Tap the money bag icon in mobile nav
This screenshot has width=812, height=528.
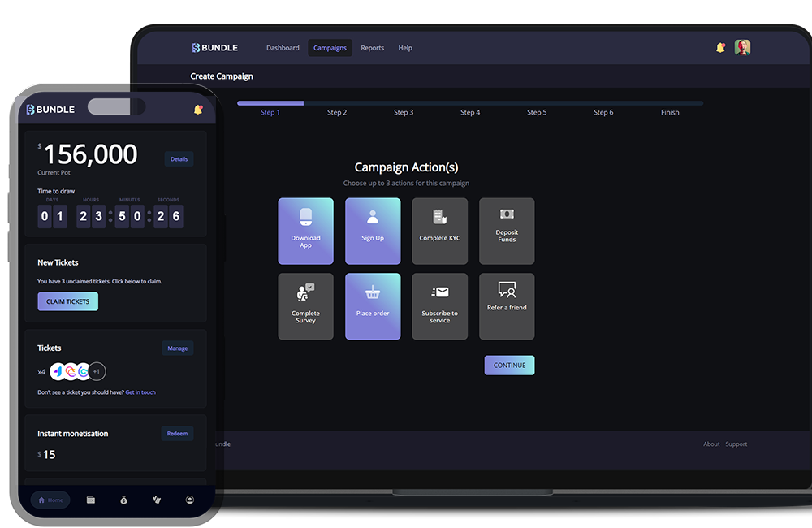123,500
